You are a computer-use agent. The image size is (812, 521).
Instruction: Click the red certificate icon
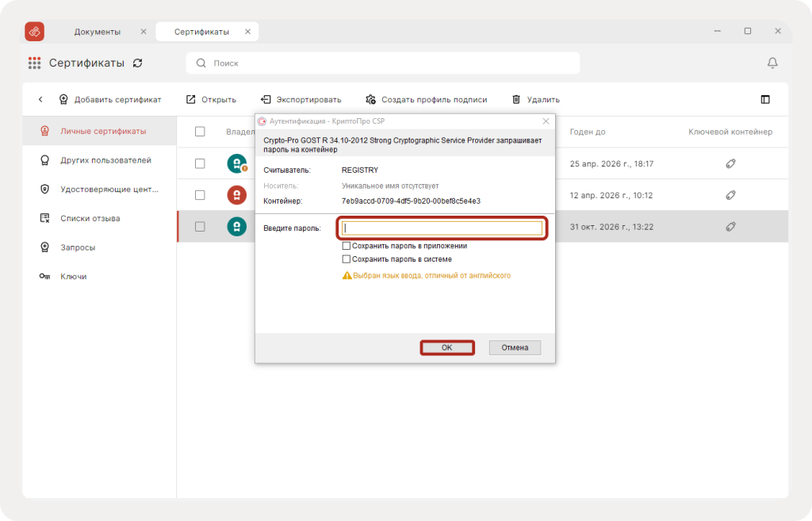(x=236, y=195)
